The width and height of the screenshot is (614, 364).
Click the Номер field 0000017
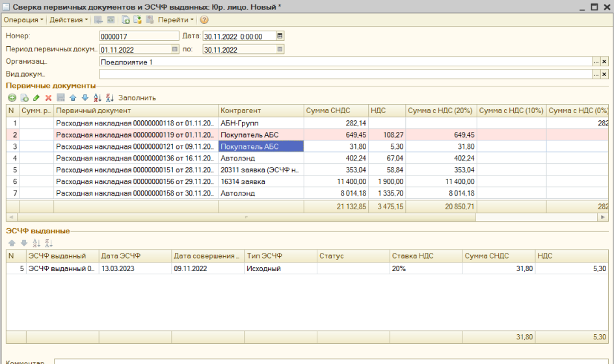[x=139, y=36]
